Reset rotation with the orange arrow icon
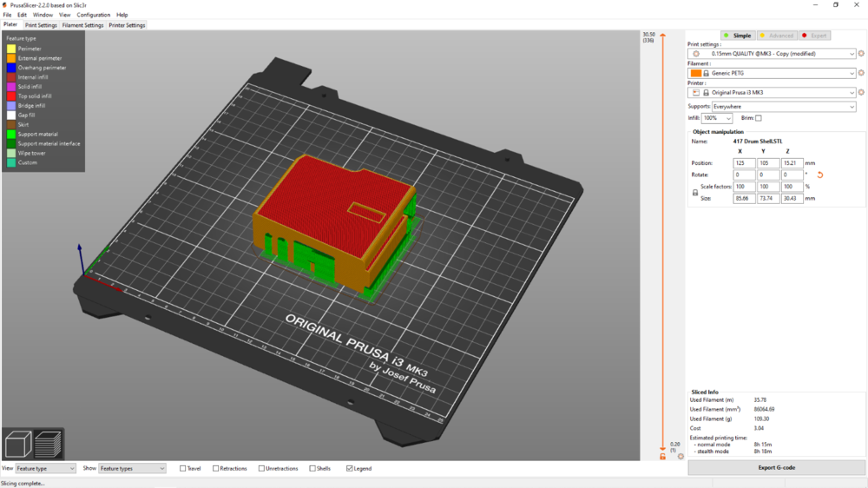Viewport: 868px width, 488px height. [819, 175]
